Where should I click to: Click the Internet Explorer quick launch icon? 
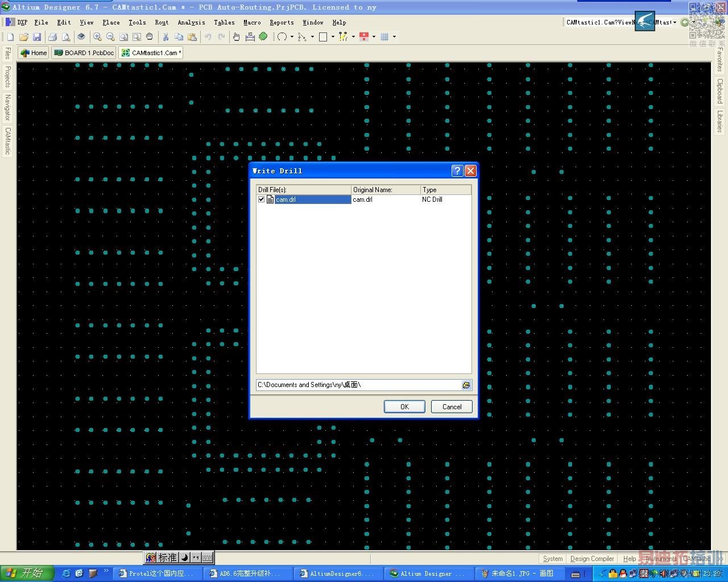66,573
